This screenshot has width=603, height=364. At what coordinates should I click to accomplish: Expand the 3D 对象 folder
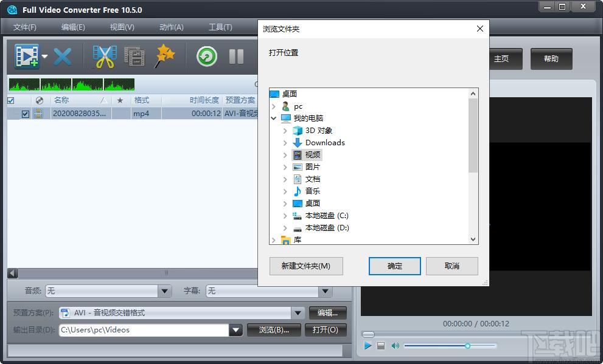285,131
